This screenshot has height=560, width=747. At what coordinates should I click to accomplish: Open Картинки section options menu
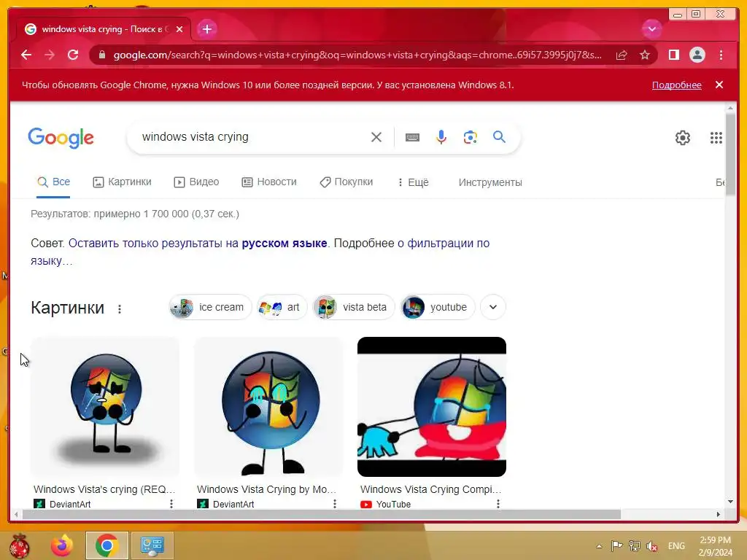[120, 309]
